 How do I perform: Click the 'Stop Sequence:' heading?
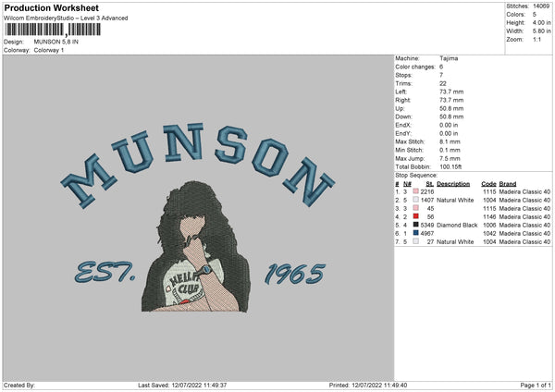(416, 176)
